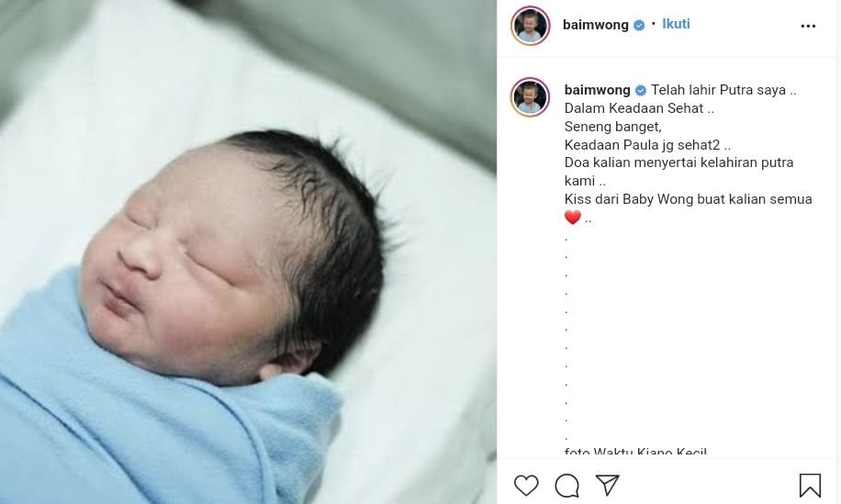Click the cut-off 'foto Waktu Kiano Kecil' text
Image resolution: width=841 pixels, height=504 pixels.
point(635,452)
